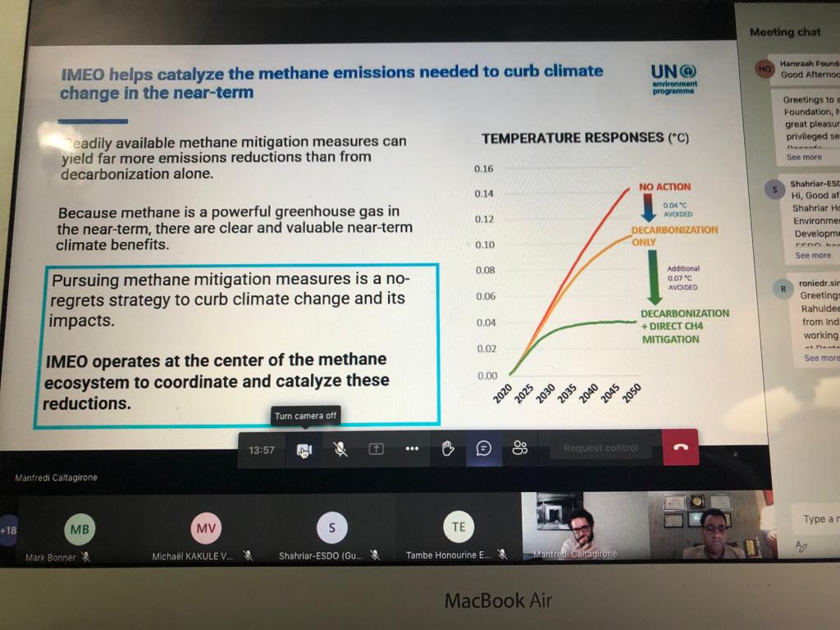Image resolution: width=840 pixels, height=630 pixels.
Task: Click the chat message input field
Action: (x=817, y=518)
